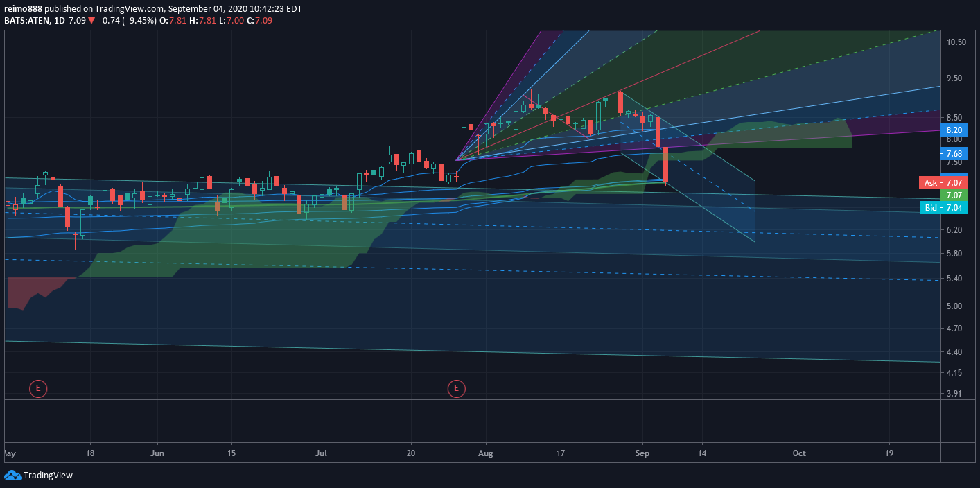Click the red down-triangle next to price 7.09
The width and height of the screenshot is (980, 488).
tap(91, 21)
